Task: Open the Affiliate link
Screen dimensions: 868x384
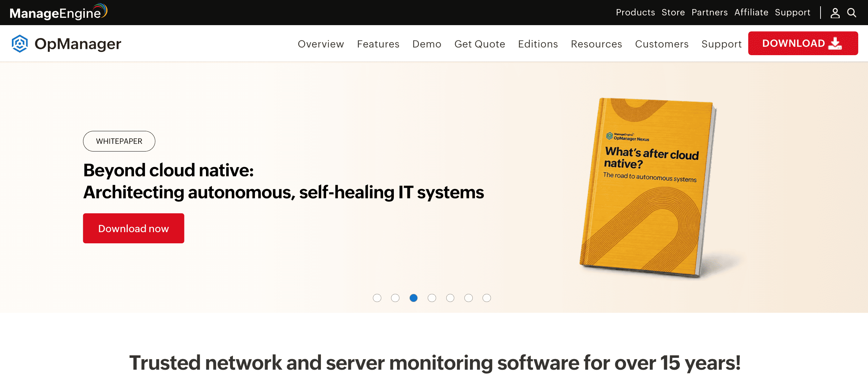Action: pyautogui.click(x=751, y=13)
